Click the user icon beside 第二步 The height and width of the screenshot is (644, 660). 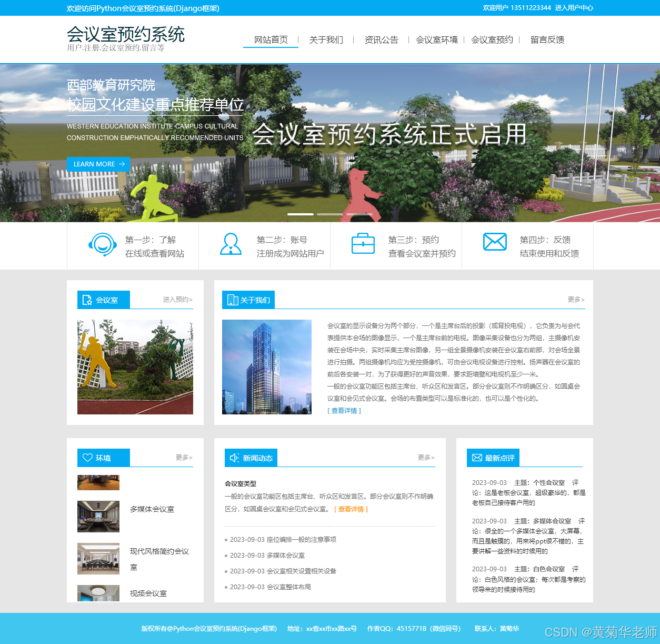(x=232, y=245)
